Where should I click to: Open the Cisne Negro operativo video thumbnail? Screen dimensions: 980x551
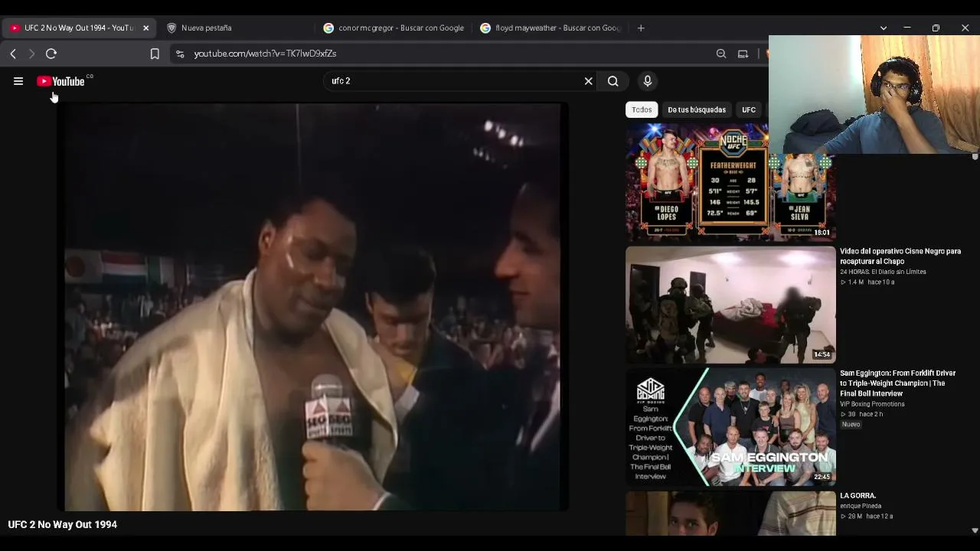click(730, 305)
